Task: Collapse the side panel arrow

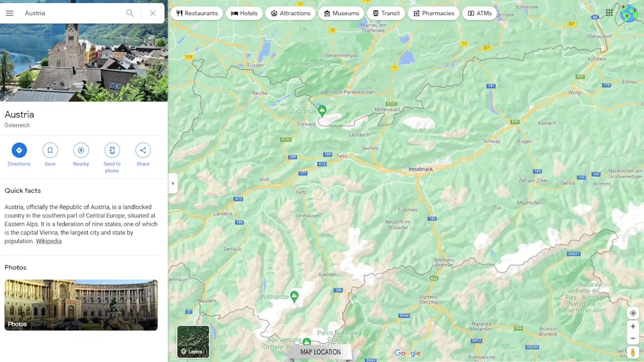Action: (173, 184)
